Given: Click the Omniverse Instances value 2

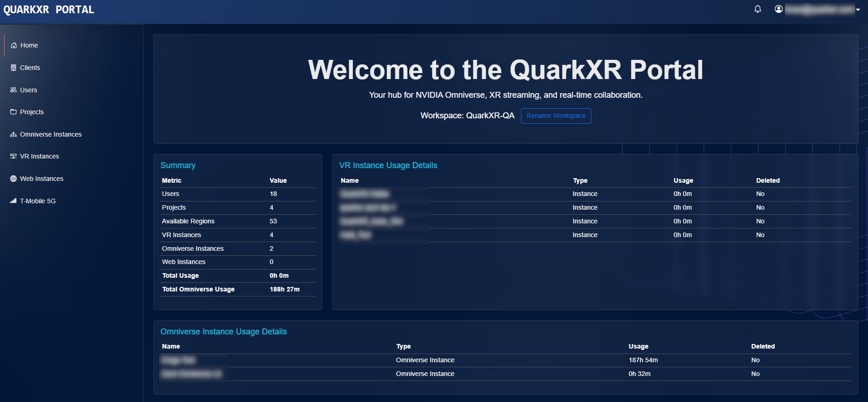Looking at the screenshot, I should click(272, 249).
